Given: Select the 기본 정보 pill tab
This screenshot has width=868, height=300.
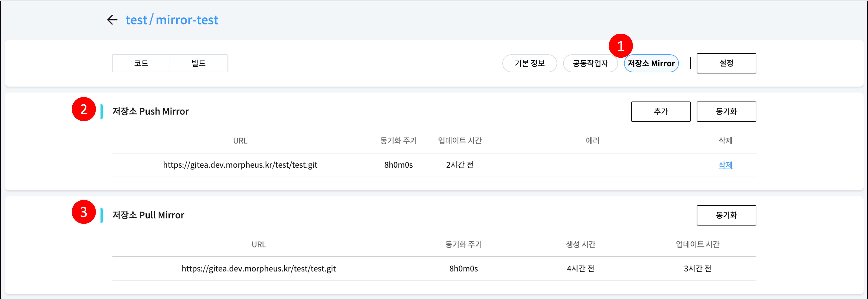Looking at the screenshot, I should [529, 63].
